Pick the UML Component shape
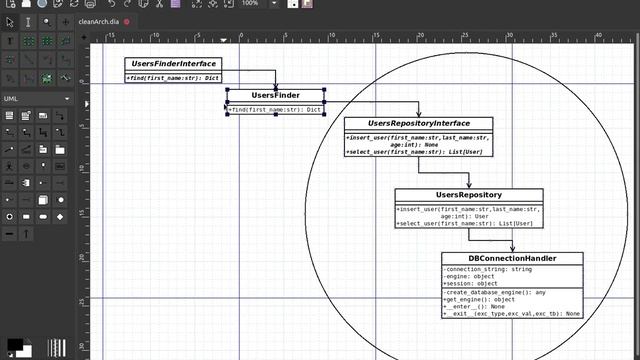Image resolution: width=640 pixels, height=360 pixels. (x=26, y=183)
